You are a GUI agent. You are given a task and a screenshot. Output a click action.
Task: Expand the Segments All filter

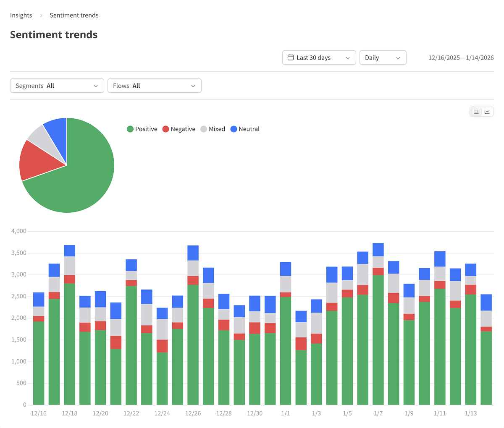(57, 86)
